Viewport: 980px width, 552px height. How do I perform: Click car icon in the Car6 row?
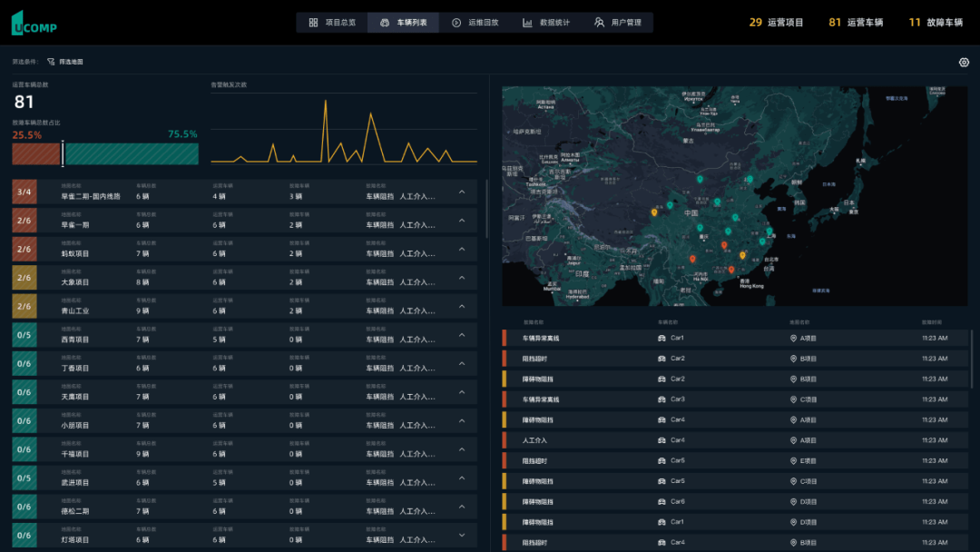pyautogui.click(x=661, y=502)
